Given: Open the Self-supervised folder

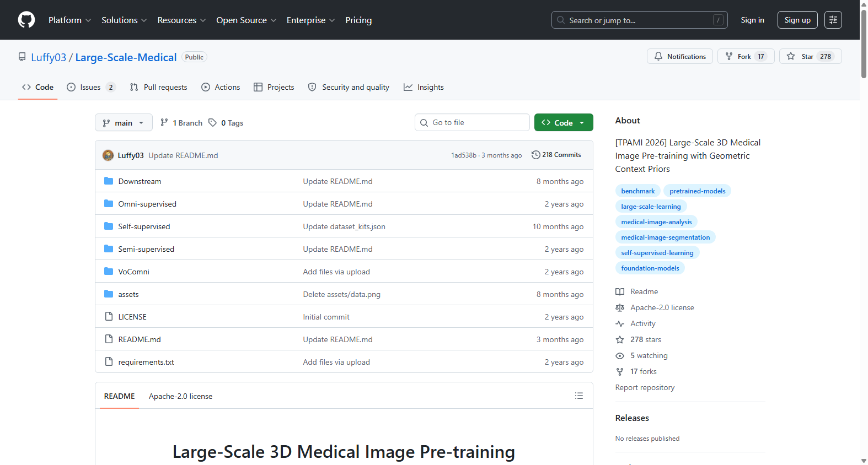Looking at the screenshot, I should (144, 226).
